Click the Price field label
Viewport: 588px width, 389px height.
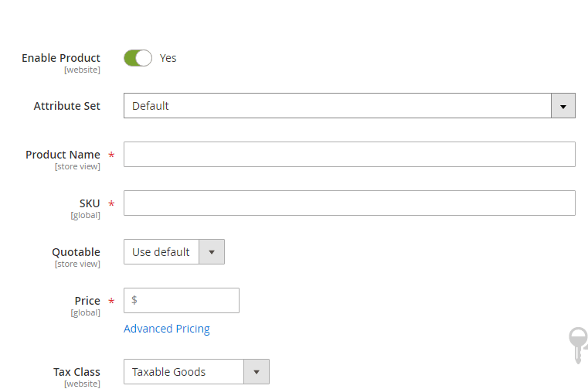[x=87, y=301]
